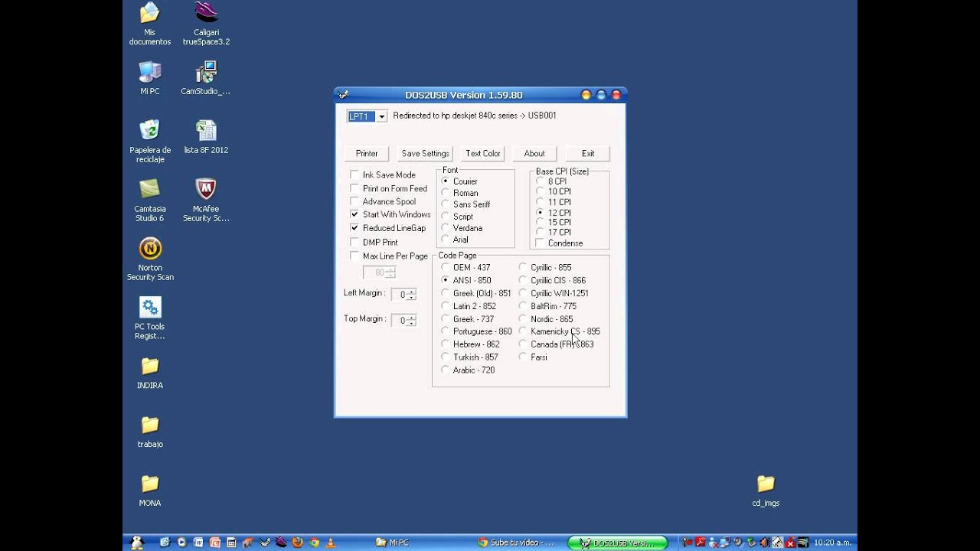The height and width of the screenshot is (551, 980).
Task: Tick the Condense checkbox
Action: coord(541,243)
